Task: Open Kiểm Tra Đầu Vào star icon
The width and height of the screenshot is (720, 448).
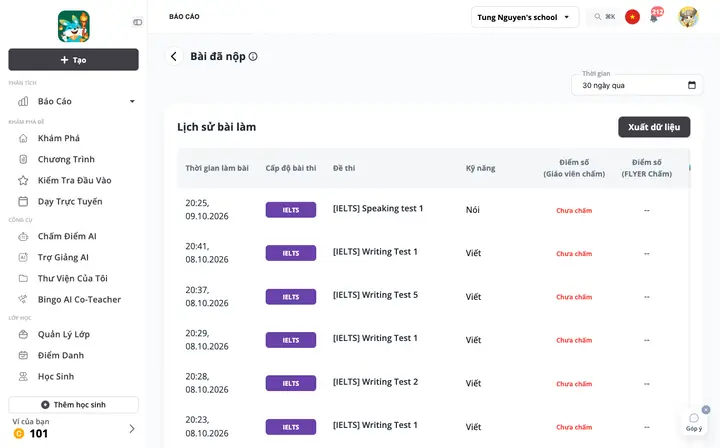Action: coord(23,180)
